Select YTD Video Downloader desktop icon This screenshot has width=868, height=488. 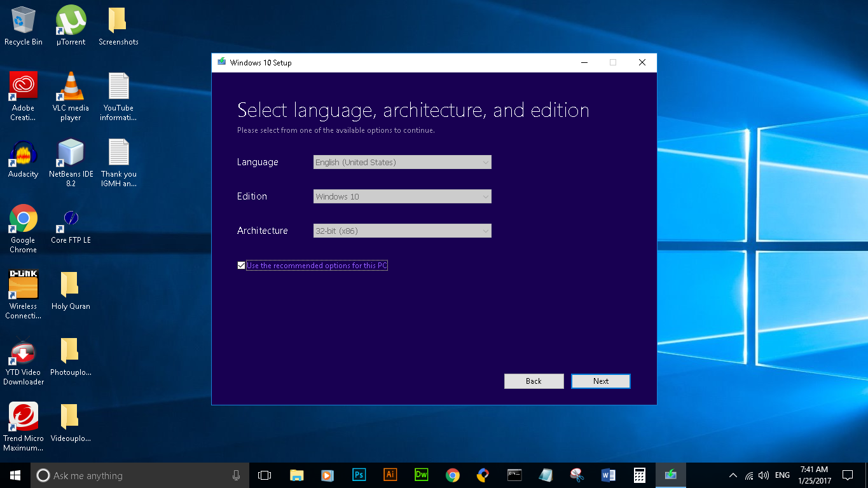point(24,361)
